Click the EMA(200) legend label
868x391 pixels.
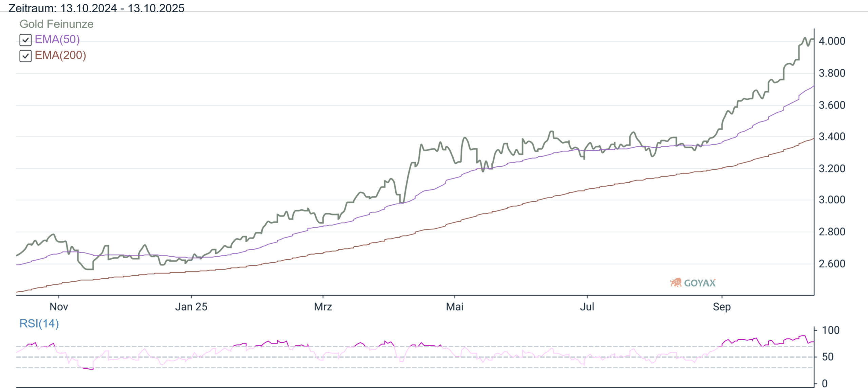pyautogui.click(x=60, y=55)
